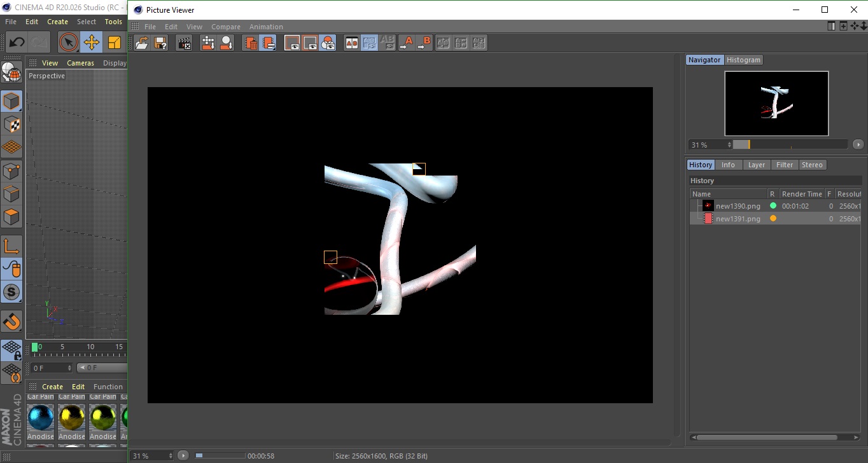Open Cinema 4D Create menu
868x463 pixels.
click(57, 22)
